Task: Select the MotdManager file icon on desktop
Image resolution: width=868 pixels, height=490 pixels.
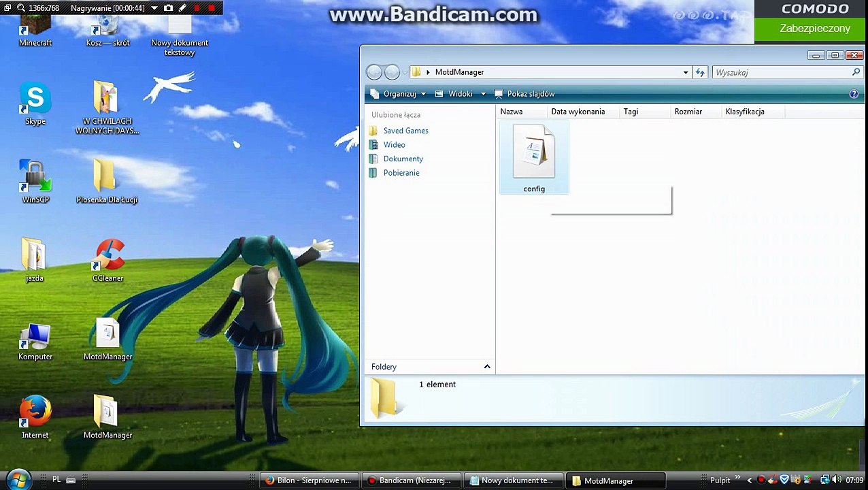Action: [107, 339]
